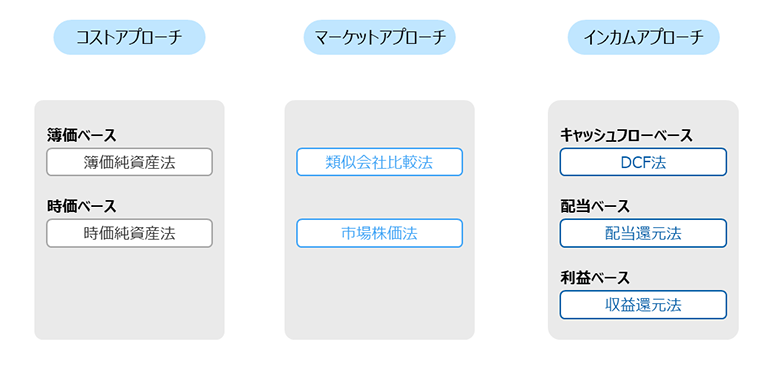Select the 簿価純資産法 box

[x=129, y=162]
